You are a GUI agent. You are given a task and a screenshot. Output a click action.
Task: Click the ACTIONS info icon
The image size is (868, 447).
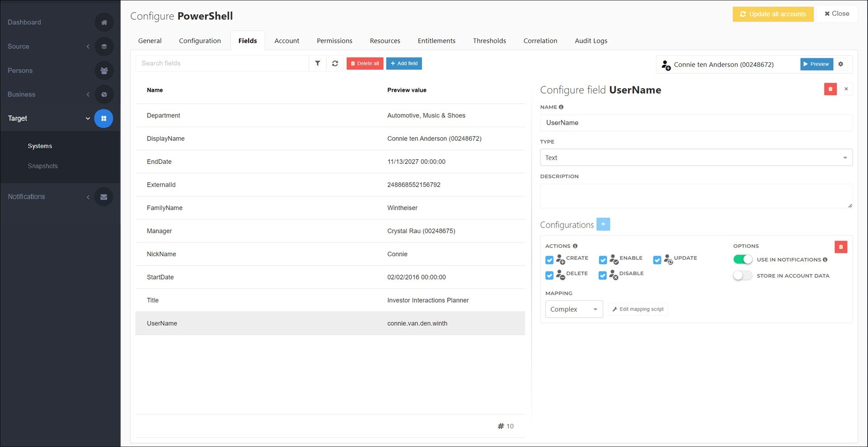pos(575,246)
